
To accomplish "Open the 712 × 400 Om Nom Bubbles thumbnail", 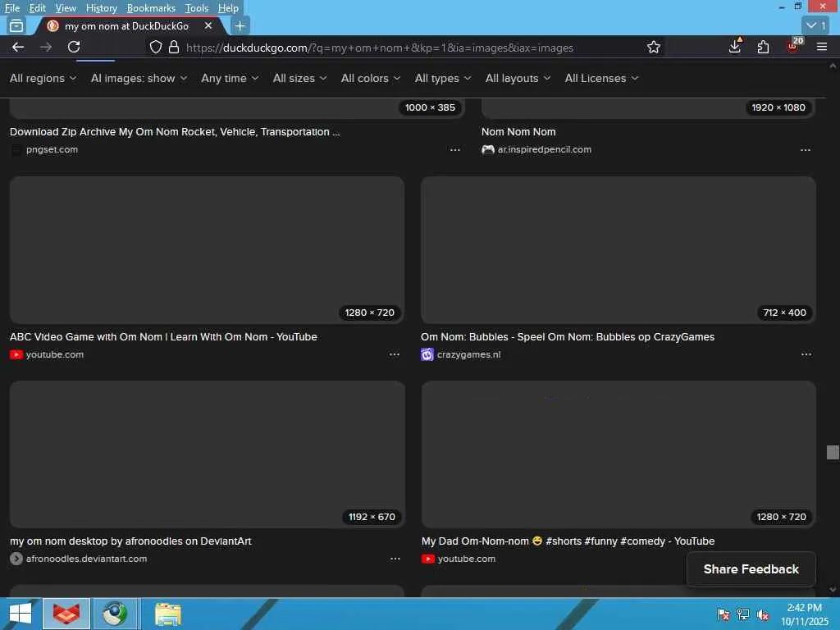I will pyautogui.click(x=619, y=250).
